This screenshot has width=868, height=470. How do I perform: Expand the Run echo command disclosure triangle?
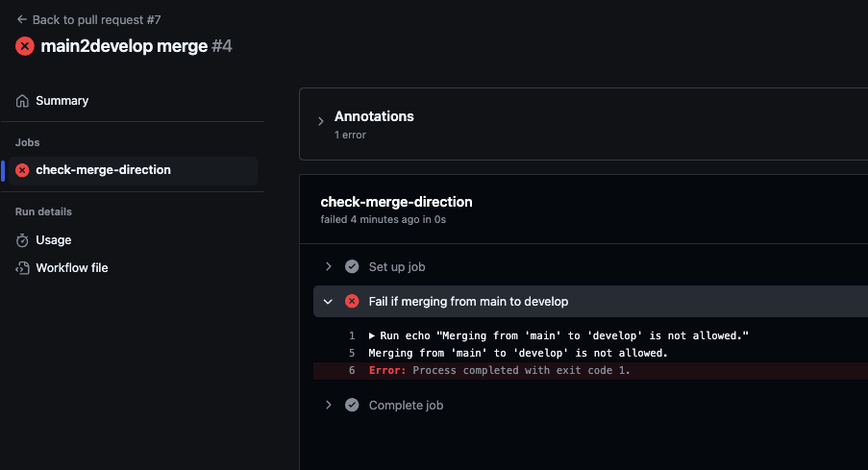pyautogui.click(x=373, y=335)
